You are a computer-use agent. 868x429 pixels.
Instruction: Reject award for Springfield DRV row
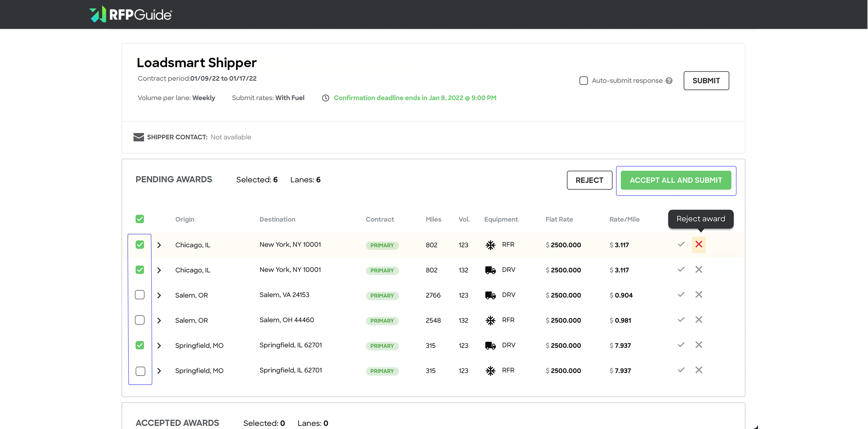pyautogui.click(x=699, y=345)
